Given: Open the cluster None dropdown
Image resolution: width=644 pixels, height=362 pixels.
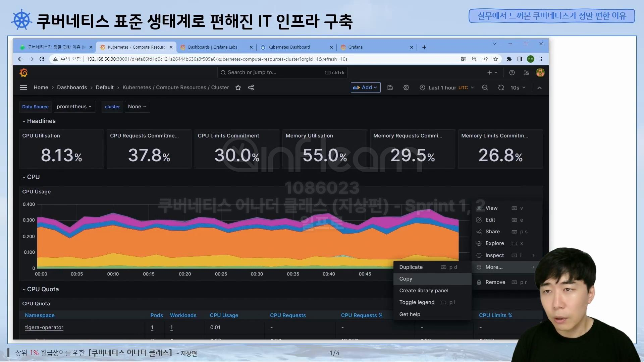Looking at the screenshot, I should [x=137, y=107].
